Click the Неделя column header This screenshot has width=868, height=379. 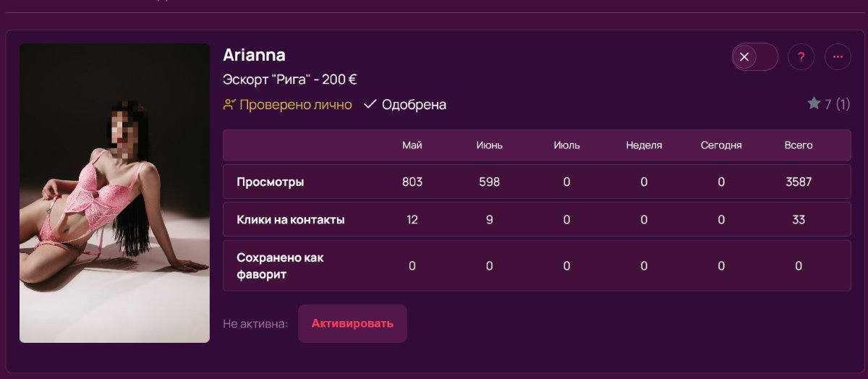pos(644,145)
